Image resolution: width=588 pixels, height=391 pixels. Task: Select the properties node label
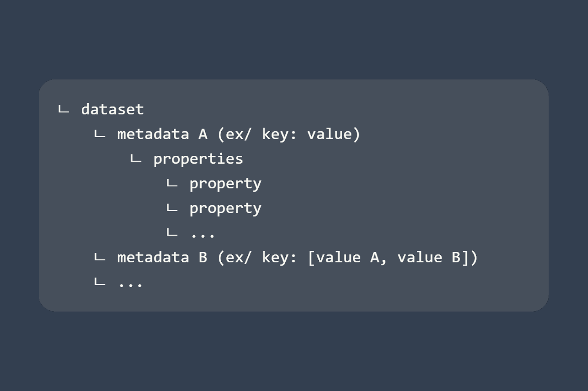pos(198,159)
